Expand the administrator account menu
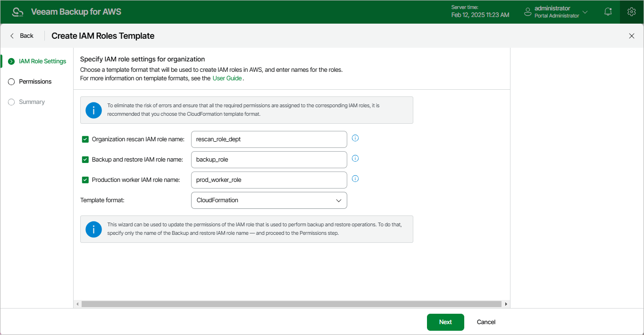 coord(585,12)
